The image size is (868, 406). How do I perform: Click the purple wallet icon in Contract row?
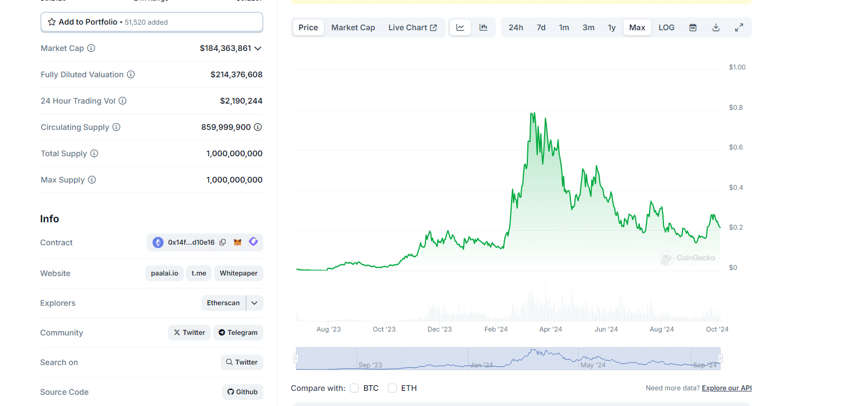tap(253, 242)
